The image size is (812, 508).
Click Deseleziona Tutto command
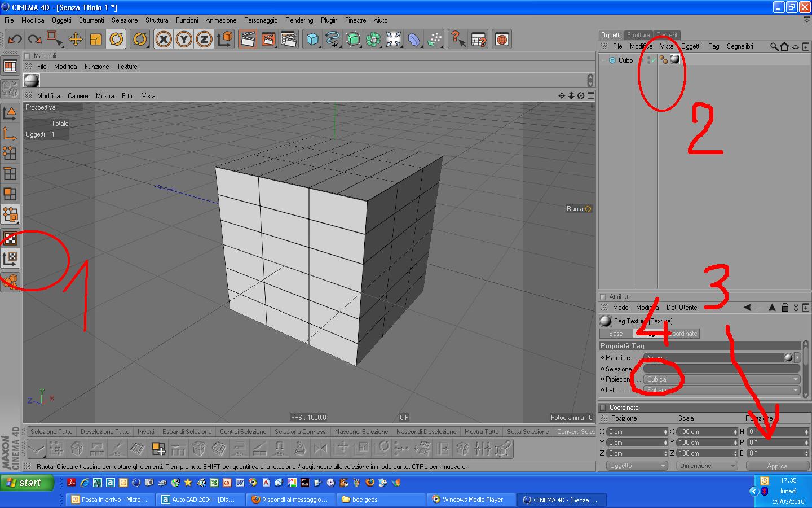(105, 432)
